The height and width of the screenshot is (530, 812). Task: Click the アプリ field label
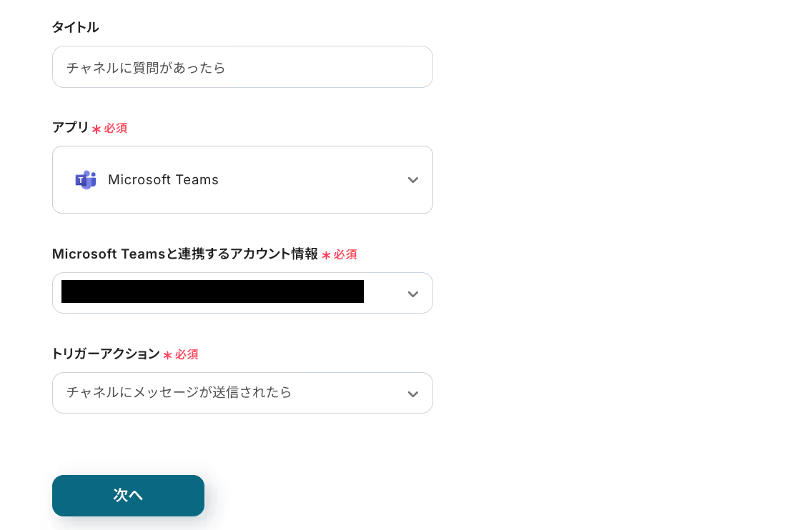[70, 128]
